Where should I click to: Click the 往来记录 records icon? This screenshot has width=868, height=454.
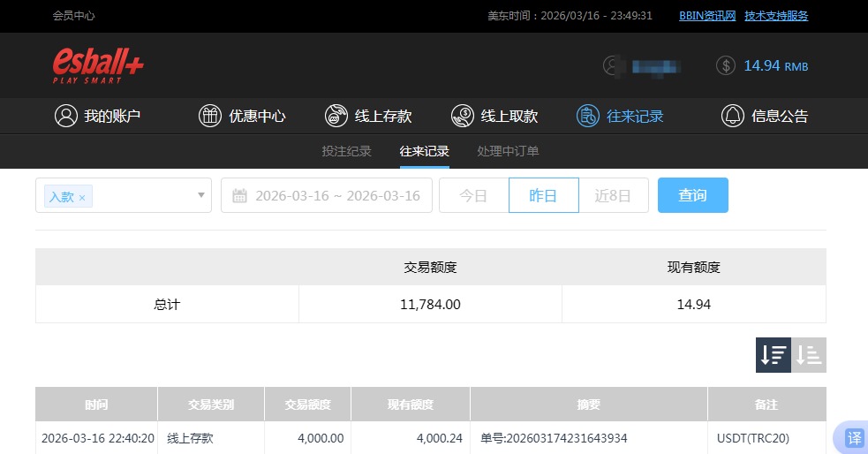point(588,116)
